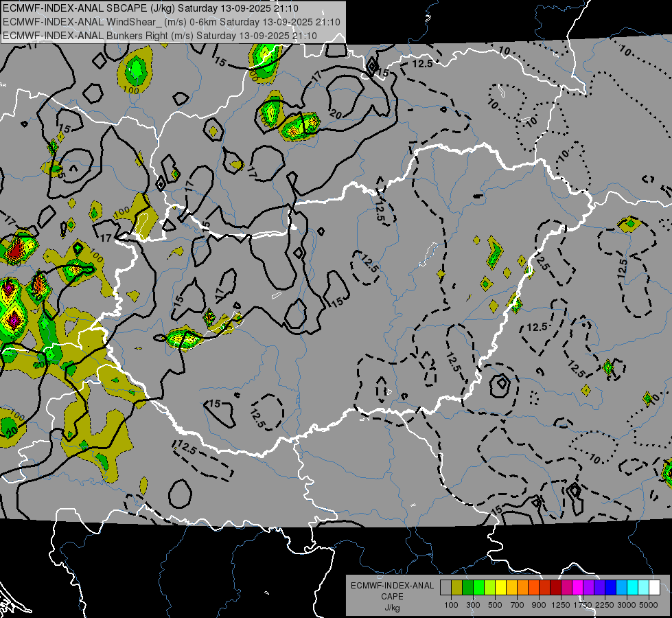
Task: Click the gray swatch in CAPE legend
Action: pos(445,587)
